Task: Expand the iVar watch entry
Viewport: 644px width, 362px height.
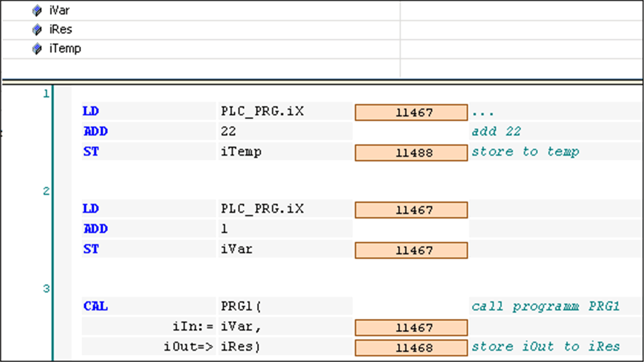Action: [x=60, y=11]
